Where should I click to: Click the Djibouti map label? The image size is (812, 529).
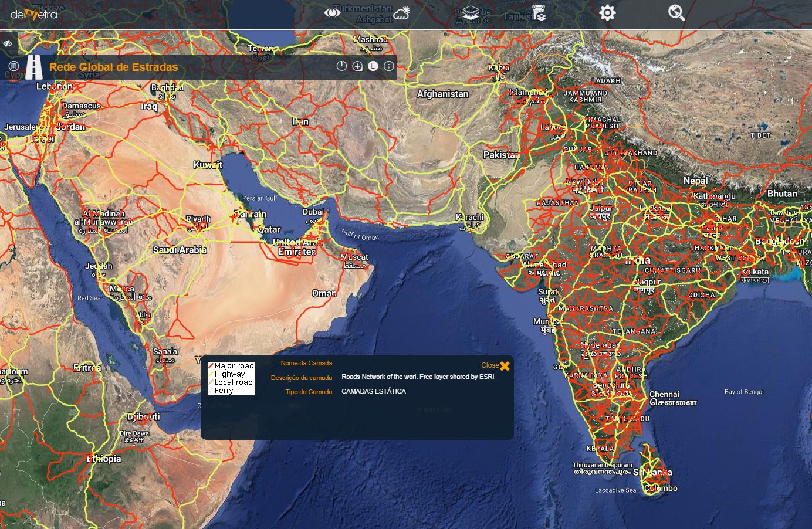(x=143, y=416)
